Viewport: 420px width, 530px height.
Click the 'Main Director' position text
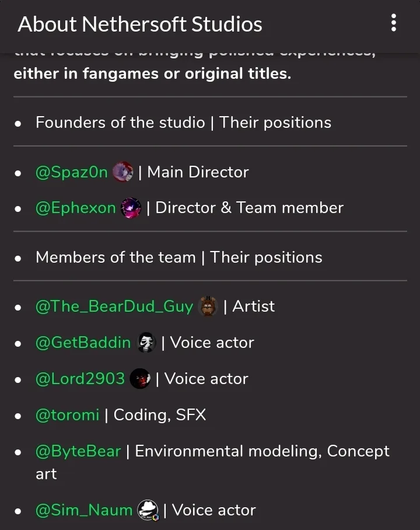point(198,172)
